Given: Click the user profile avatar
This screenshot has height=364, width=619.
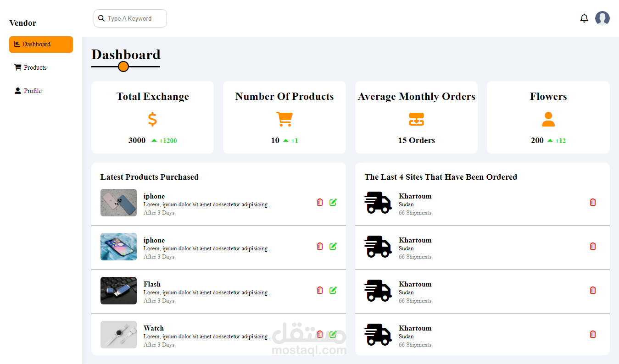Looking at the screenshot, I should click(x=602, y=18).
